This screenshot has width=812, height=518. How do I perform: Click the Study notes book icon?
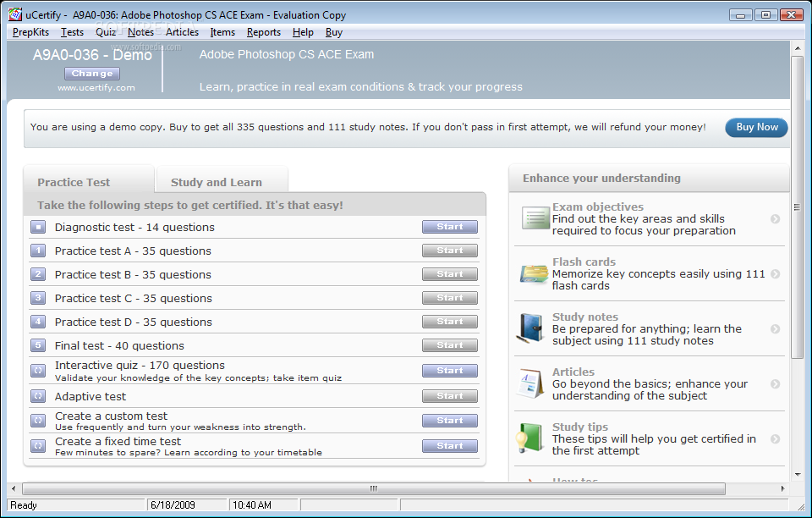coord(531,328)
